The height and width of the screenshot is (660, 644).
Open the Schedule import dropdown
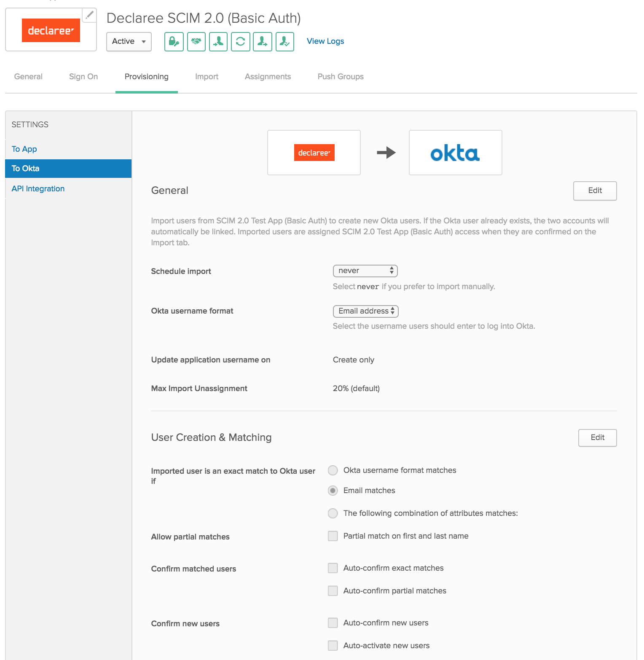pyautogui.click(x=365, y=271)
